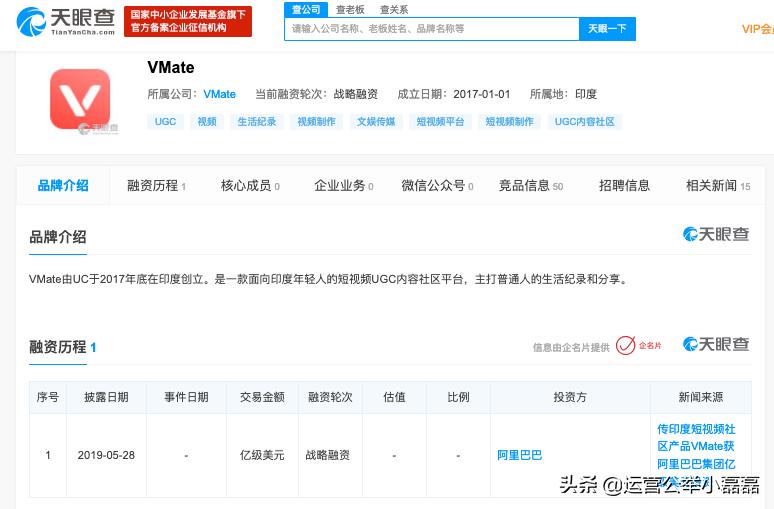Click the VMate brand title heading
Image resolution: width=774 pixels, height=509 pixels.
coord(171,67)
